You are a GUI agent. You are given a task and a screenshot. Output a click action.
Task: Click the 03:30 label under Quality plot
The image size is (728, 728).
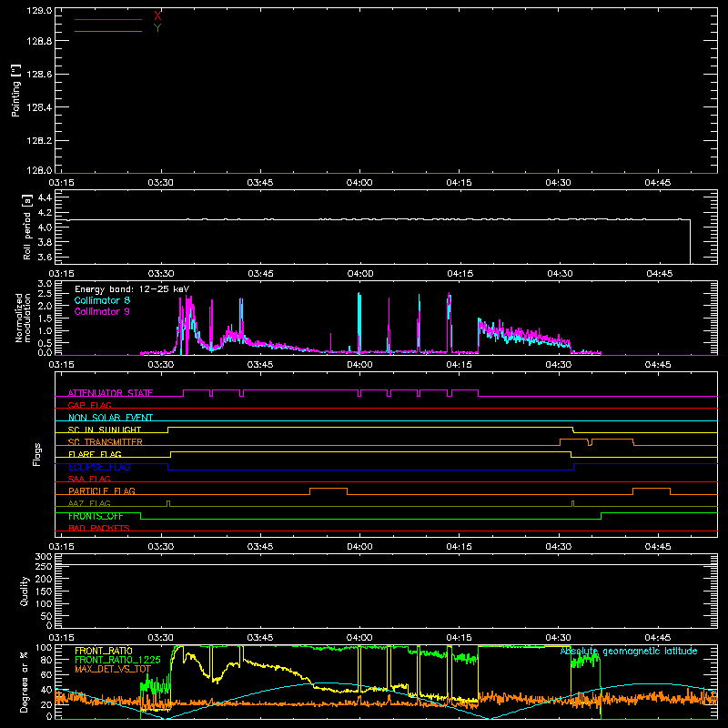[x=161, y=638]
